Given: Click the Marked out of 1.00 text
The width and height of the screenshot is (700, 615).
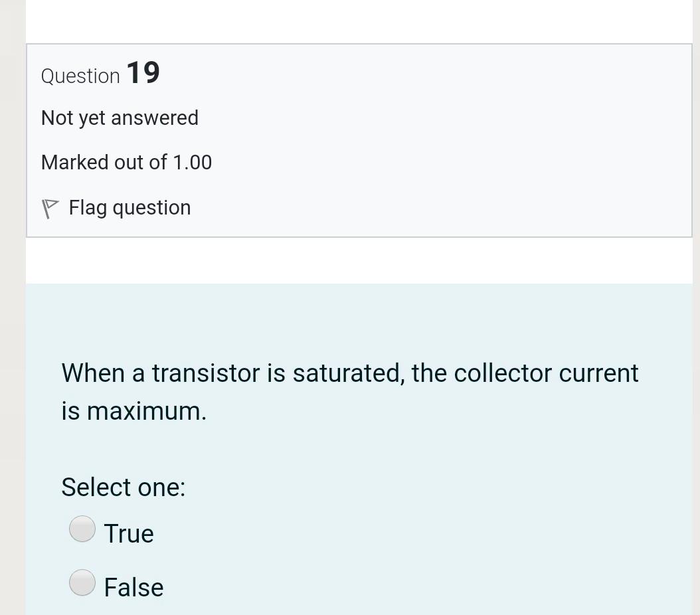Looking at the screenshot, I should coord(126,163).
